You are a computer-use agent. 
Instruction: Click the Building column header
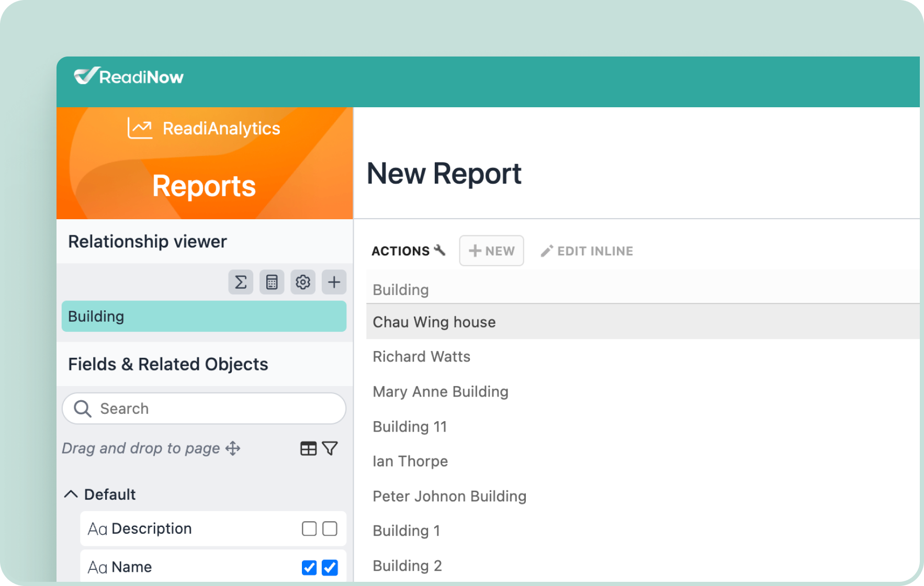click(401, 290)
